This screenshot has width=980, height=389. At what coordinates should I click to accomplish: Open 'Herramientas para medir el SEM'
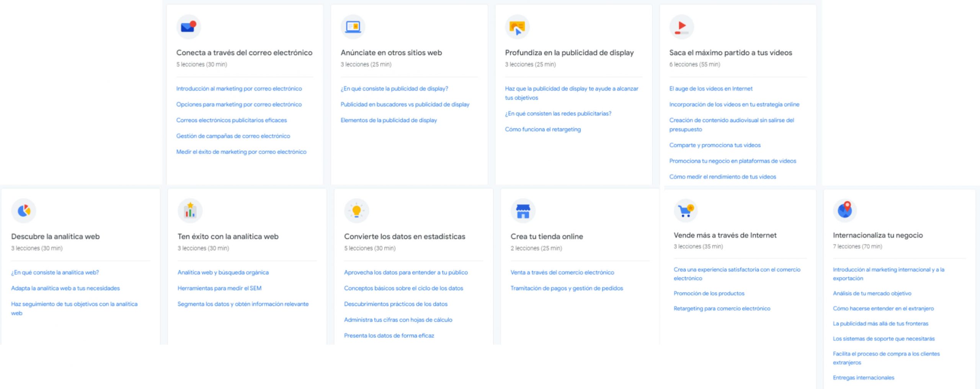(x=219, y=288)
